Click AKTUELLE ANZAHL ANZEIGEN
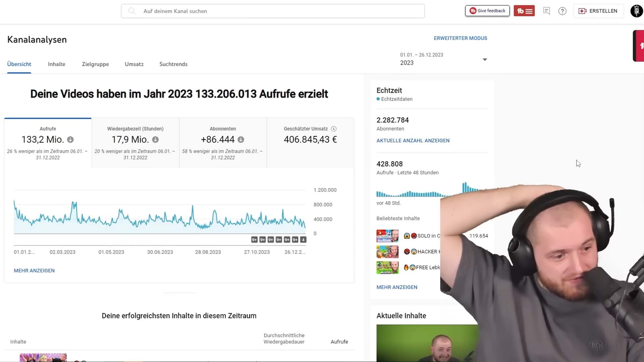 coord(413,140)
